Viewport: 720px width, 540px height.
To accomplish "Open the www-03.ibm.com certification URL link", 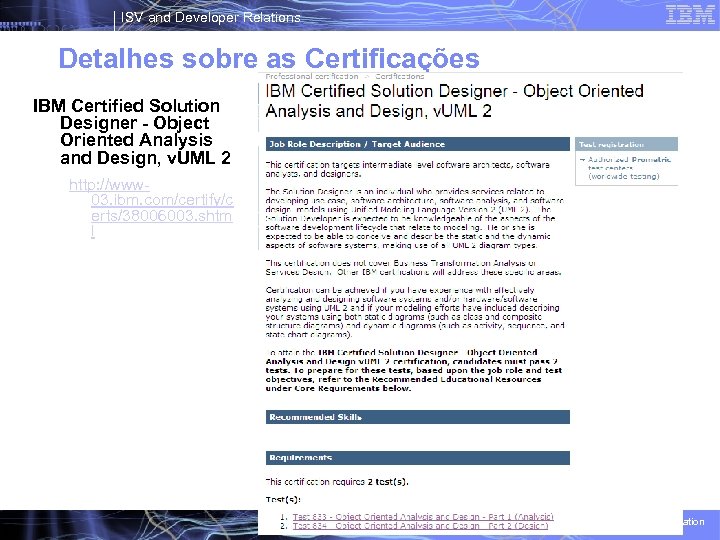I will [x=151, y=208].
